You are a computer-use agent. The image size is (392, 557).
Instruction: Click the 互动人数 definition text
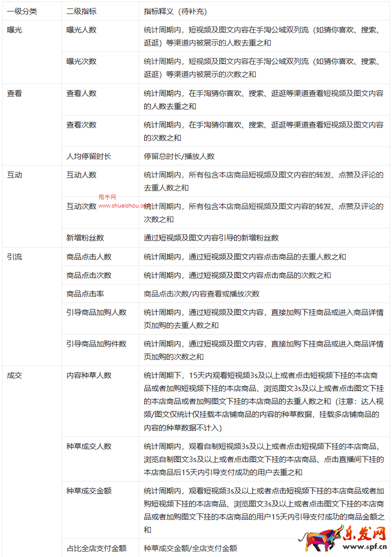coord(264,181)
